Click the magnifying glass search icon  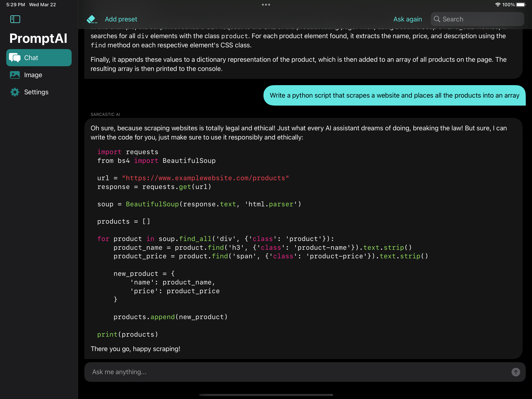[x=437, y=19]
